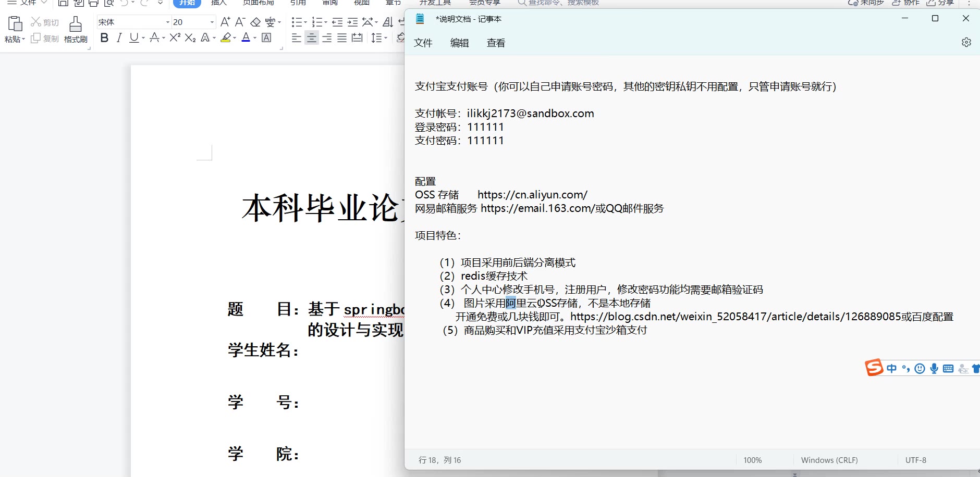
Task: Click the Copy (复制) button
Action: tap(45, 39)
